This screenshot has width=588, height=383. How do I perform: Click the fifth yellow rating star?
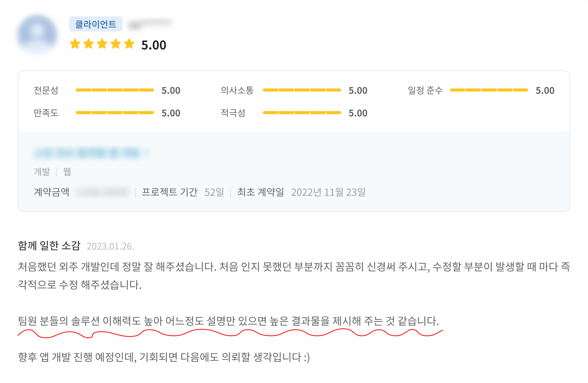tap(129, 44)
